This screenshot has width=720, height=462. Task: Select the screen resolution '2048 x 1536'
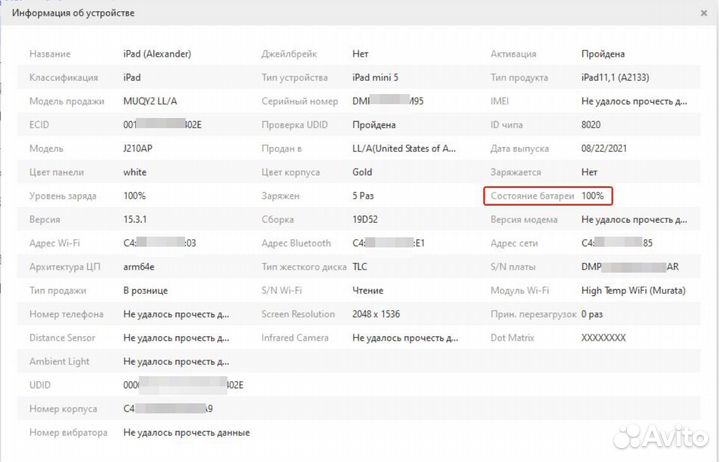(376, 314)
